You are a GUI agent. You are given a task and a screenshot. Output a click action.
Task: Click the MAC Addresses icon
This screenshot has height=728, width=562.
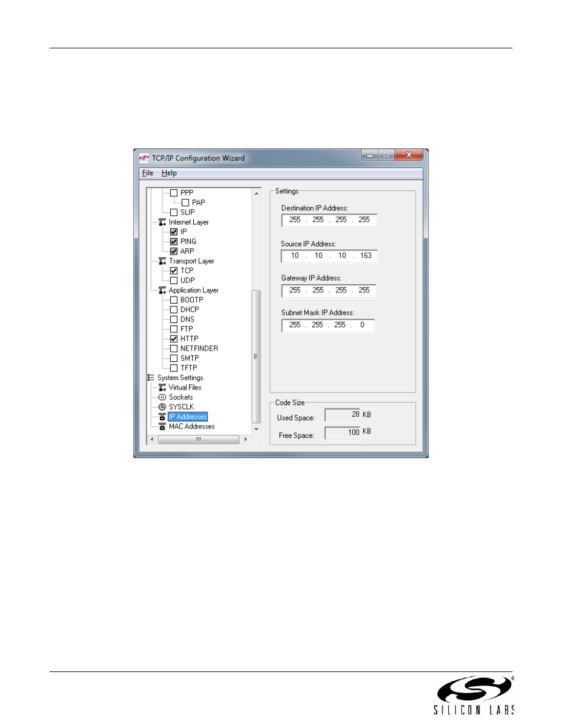coord(162,426)
